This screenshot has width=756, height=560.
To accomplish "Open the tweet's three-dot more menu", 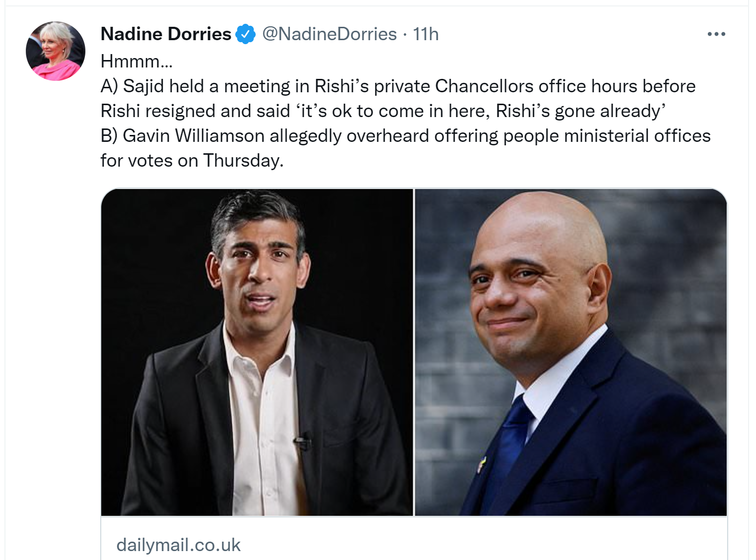I will click(x=716, y=34).
